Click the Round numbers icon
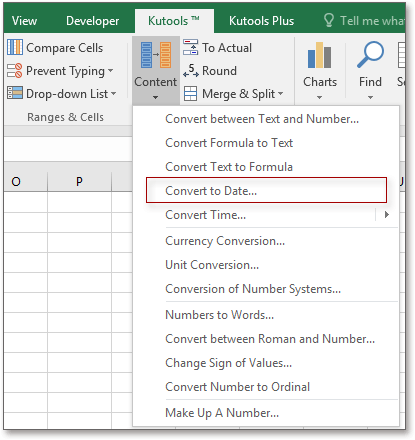The height and width of the screenshot is (440, 415). pos(191,70)
